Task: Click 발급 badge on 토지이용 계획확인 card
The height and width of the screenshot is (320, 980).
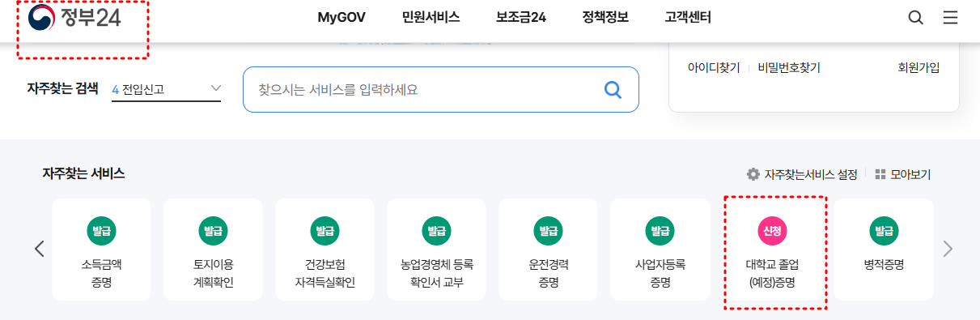Action: tap(213, 230)
